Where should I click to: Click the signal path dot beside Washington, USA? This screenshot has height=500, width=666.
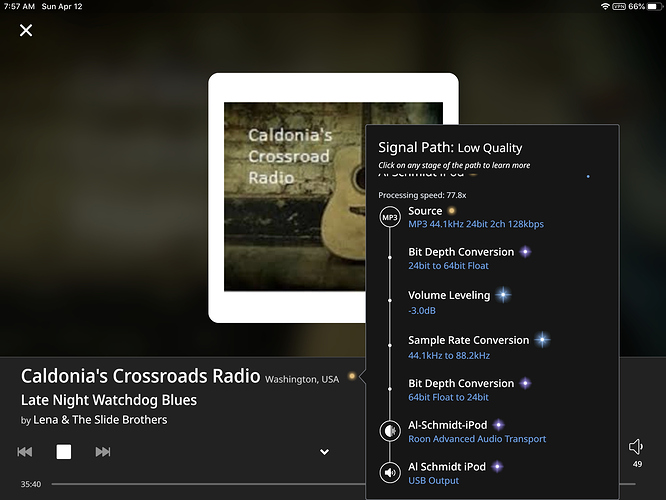(x=352, y=376)
